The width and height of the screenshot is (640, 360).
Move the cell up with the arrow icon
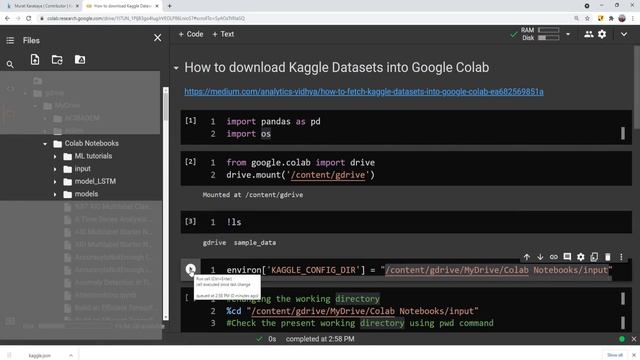click(527, 257)
